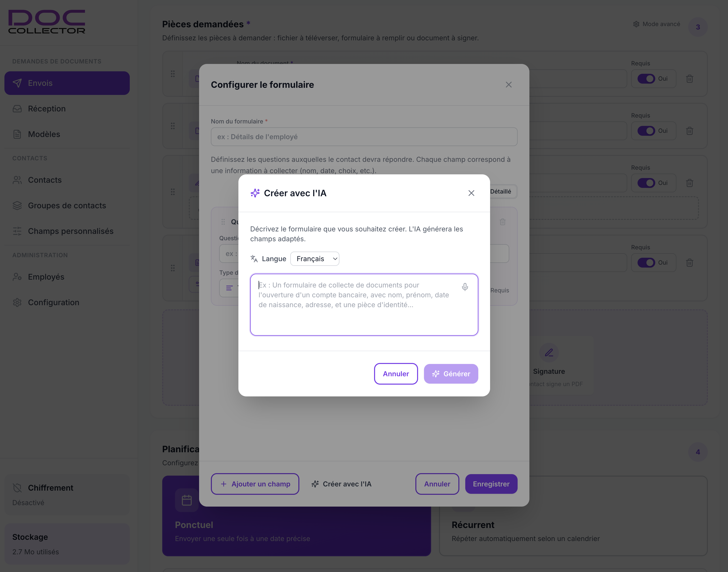
Task: Open the Réception section in the sidebar
Action: pos(46,109)
